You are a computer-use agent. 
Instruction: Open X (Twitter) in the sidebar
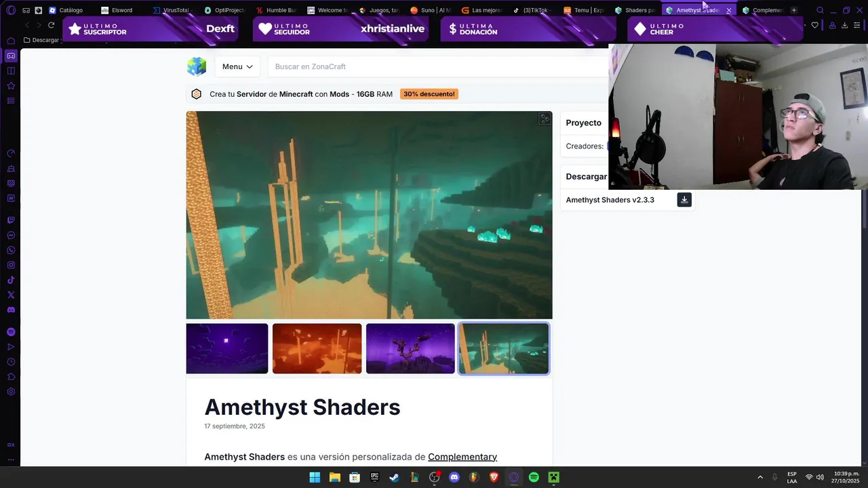(x=11, y=295)
